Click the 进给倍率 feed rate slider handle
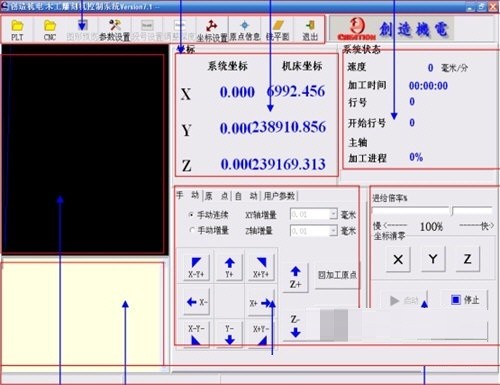 pyautogui.click(x=451, y=211)
